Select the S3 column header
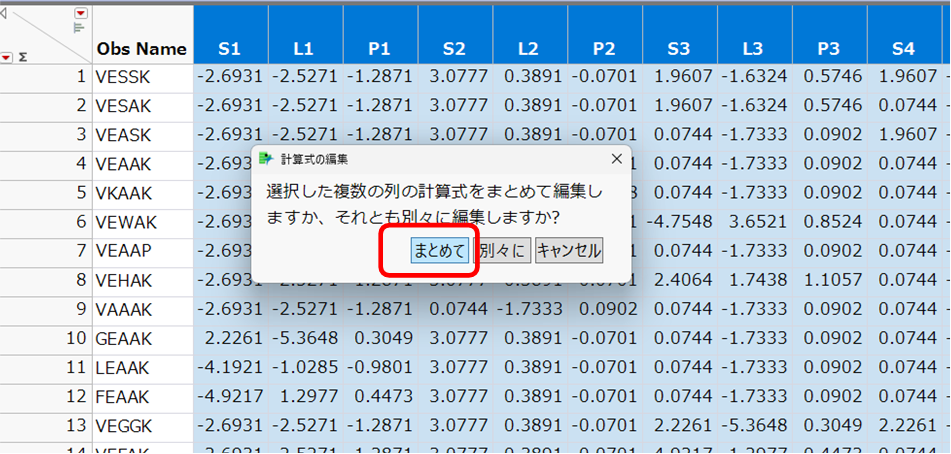The width and height of the screenshot is (951, 454). [x=679, y=35]
